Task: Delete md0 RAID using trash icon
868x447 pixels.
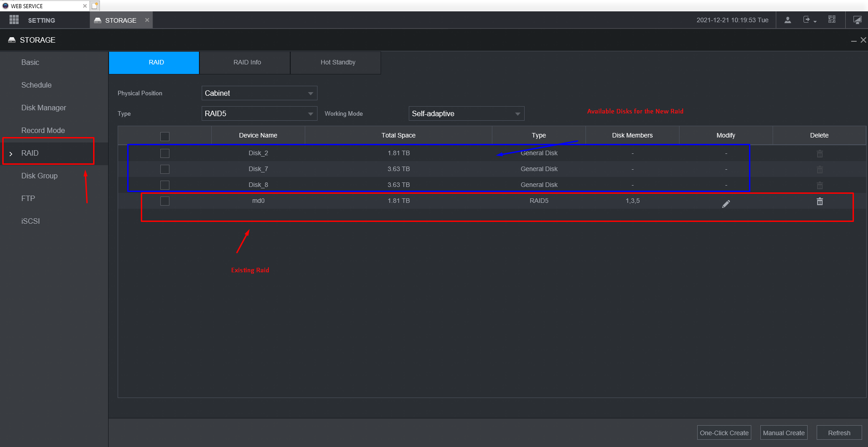Action: (x=819, y=201)
